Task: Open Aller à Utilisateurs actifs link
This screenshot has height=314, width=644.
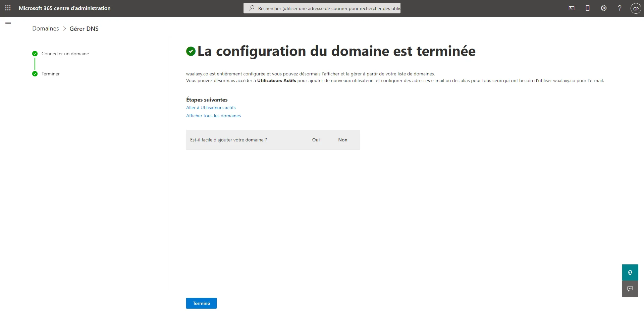Action: point(211,108)
